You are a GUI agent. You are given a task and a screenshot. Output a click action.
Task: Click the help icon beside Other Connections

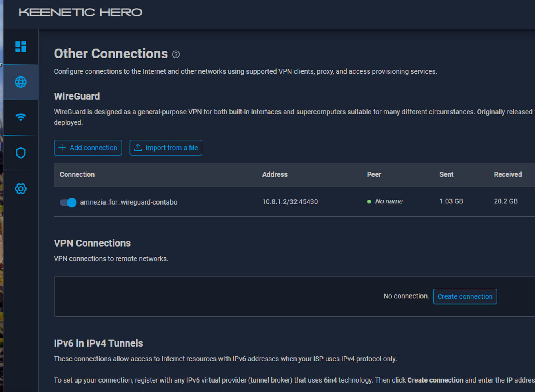tap(176, 54)
